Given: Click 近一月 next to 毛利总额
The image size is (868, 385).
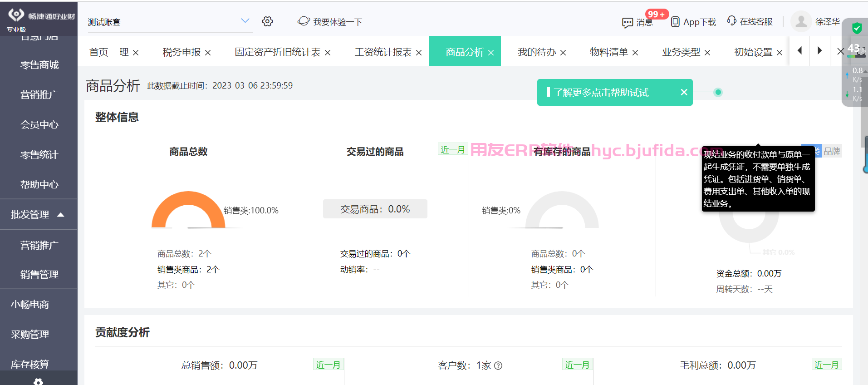Looking at the screenshot, I should click(826, 365).
